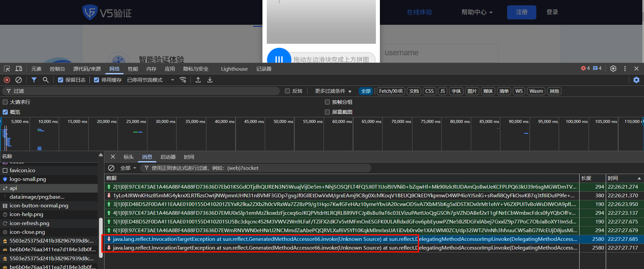Enable 反转 filter checkbox
Viewport: 644px width, 269px height.
[287, 91]
